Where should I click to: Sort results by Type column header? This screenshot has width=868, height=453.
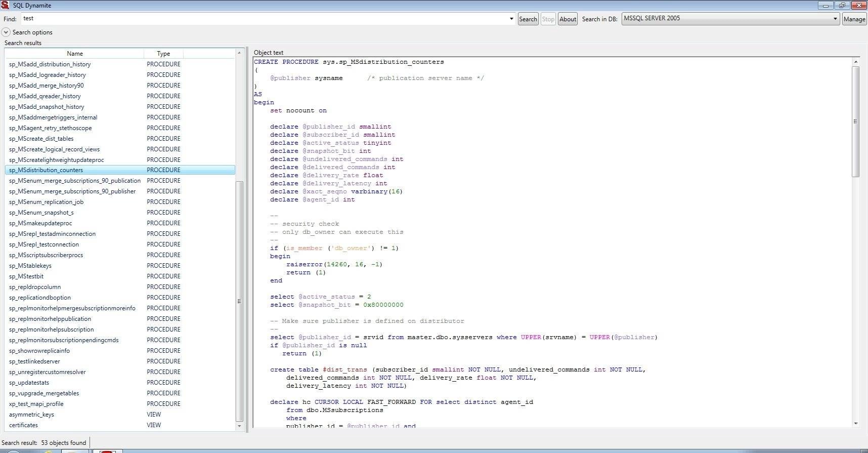(163, 53)
